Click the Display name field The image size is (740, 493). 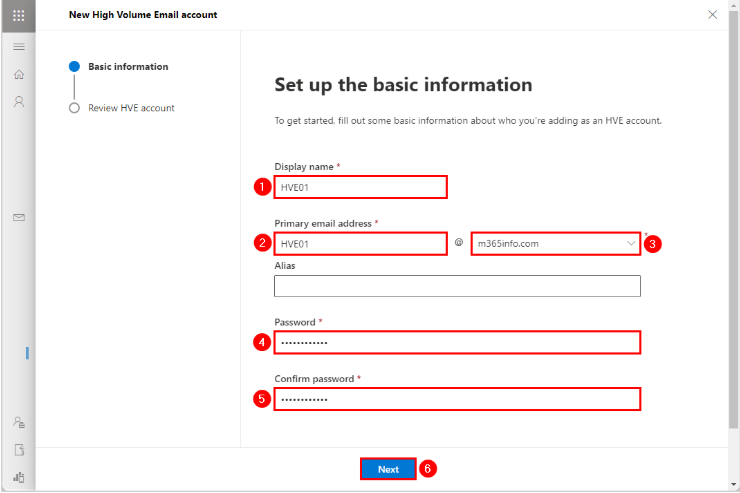[360, 187]
